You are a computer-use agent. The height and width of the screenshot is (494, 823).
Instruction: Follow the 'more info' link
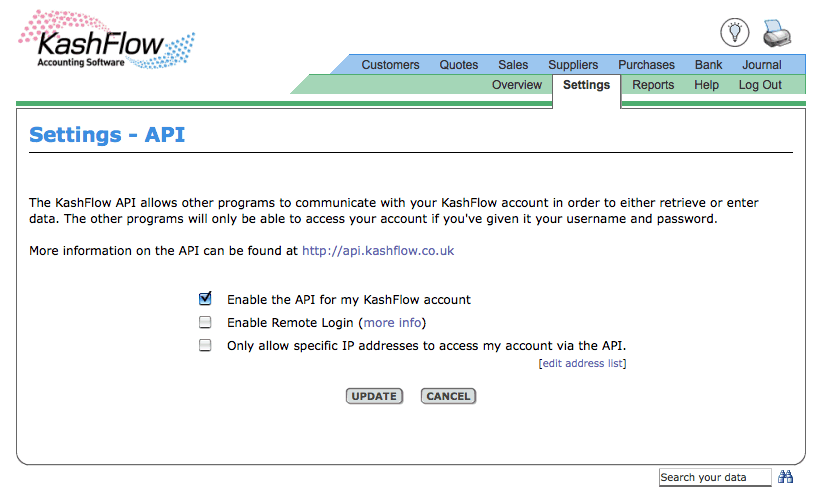(x=393, y=323)
